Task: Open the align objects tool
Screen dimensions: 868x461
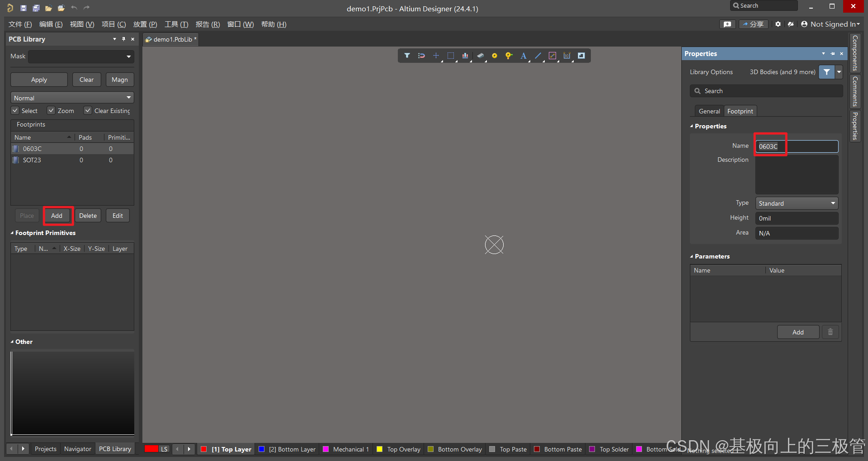Action: point(465,56)
